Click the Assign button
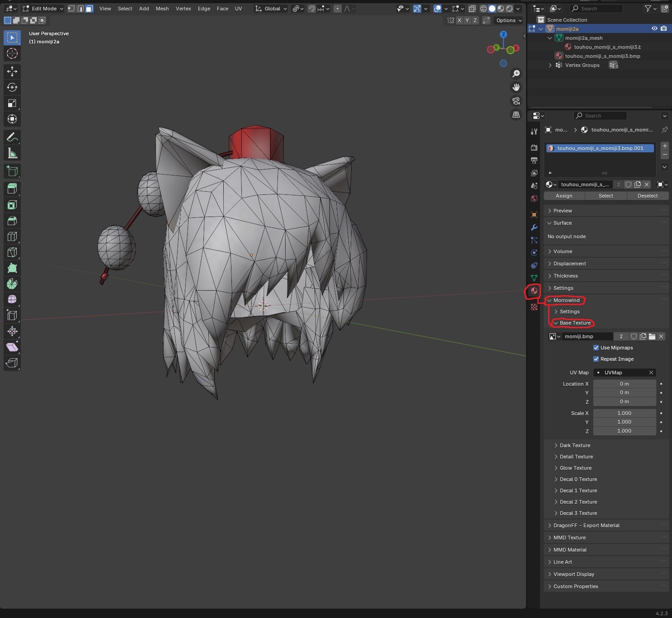Image resolution: width=672 pixels, height=618 pixels. [x=564, y=196]
